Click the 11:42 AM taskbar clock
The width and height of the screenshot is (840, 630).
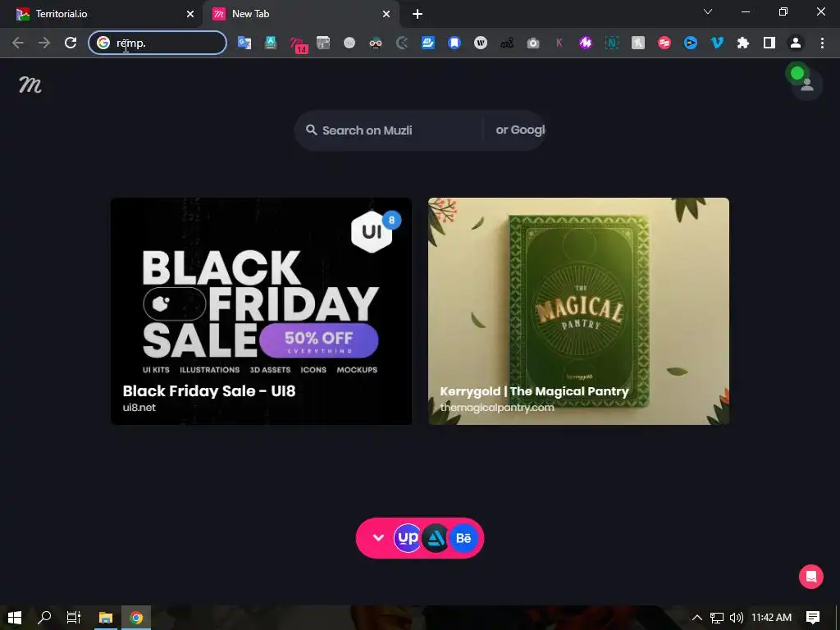click(771, 618)
